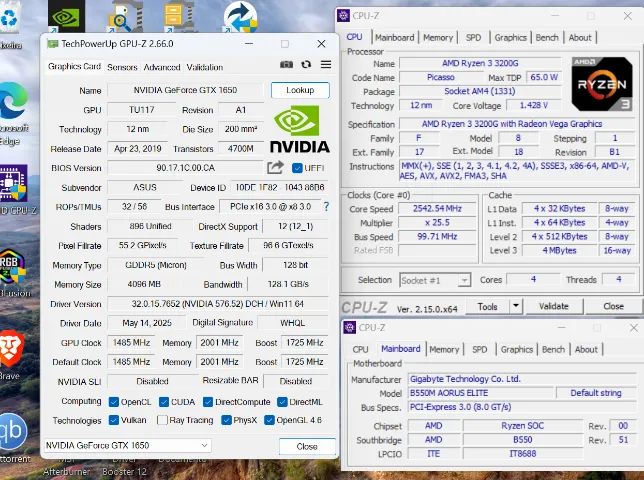Toggle the DirectCompute checkbox
Viewport: 644px width, 480px height.
208,402
